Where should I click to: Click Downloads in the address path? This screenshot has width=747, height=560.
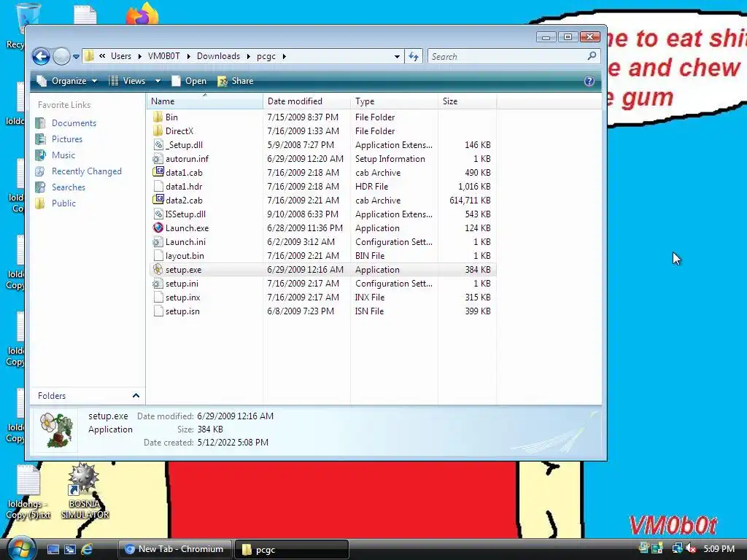(218, 56)
